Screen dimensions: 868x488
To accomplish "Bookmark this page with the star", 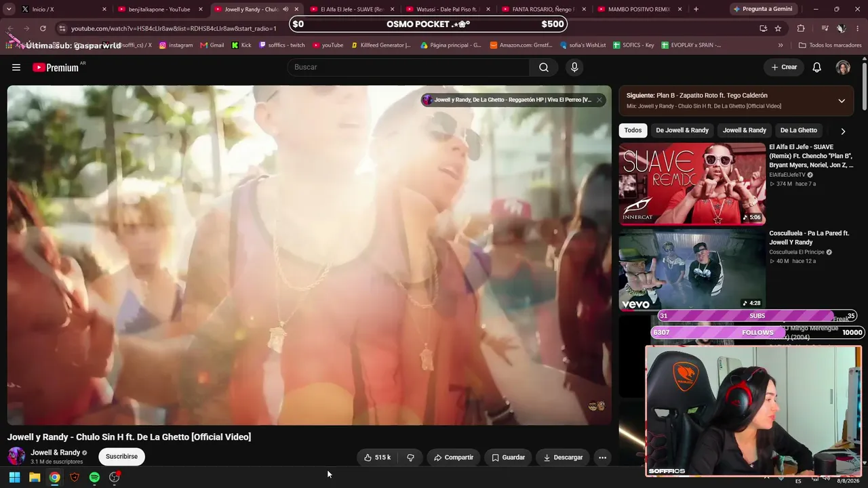I will [778, 28].
